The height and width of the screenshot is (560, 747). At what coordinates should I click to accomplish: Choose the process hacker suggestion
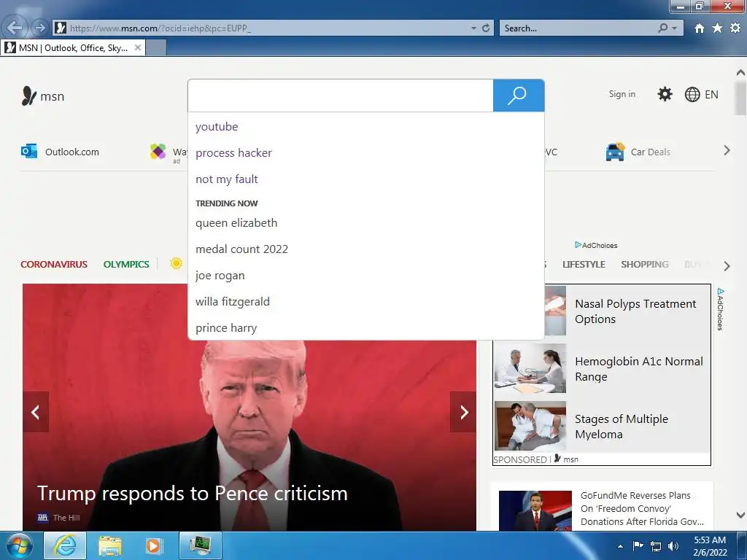[233, 153]
